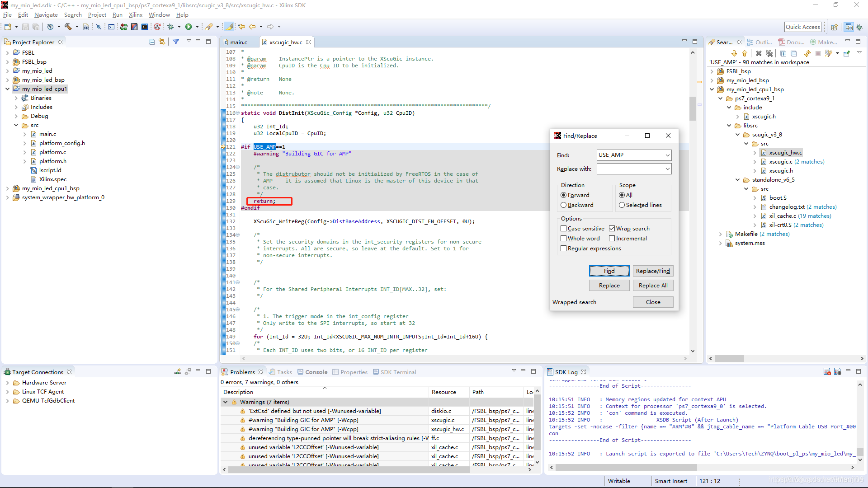
Task: Enable Case sensitive search option
Action: (563, 228)
